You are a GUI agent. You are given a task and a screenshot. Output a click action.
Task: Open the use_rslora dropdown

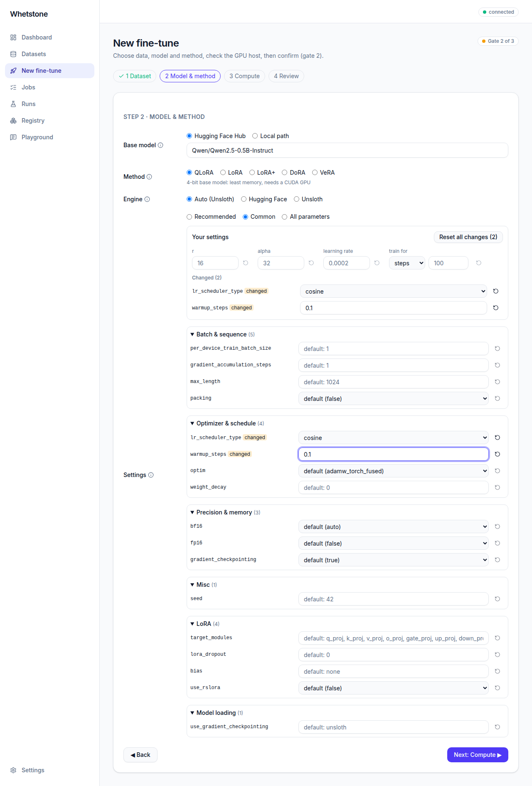point(393,688)
